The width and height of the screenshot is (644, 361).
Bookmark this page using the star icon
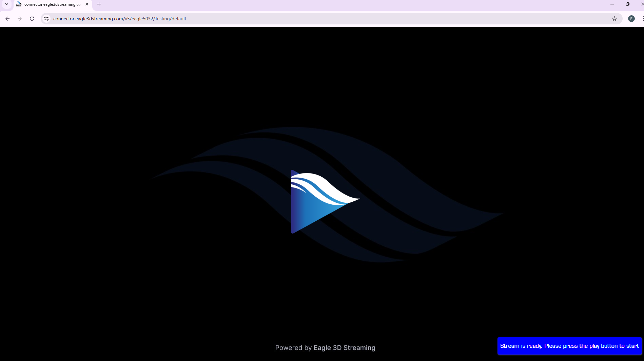click(x=614, y=19)
